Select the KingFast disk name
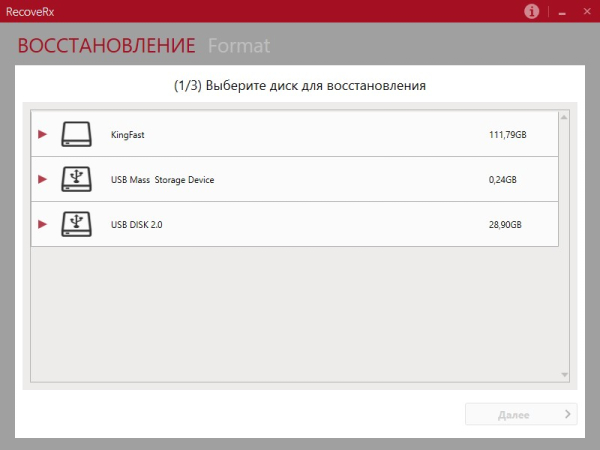Viewport: 600px width, 450px height. 127,135
